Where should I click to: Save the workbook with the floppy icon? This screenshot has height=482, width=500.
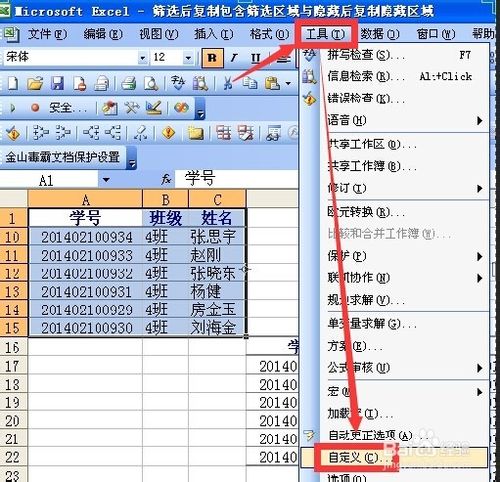point(57,83)
